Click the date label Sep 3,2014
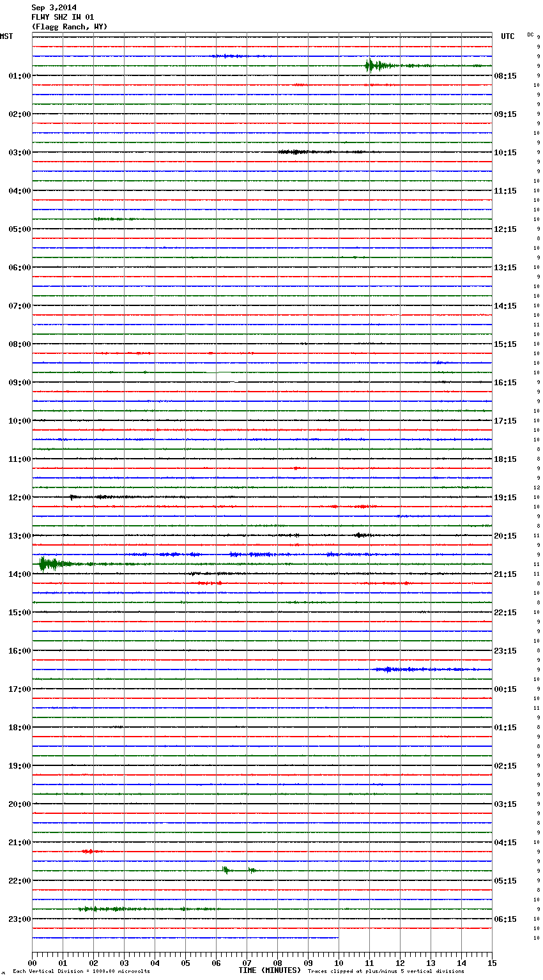The width and height of the screenshot is (543, 980). (x=54, y=8)
